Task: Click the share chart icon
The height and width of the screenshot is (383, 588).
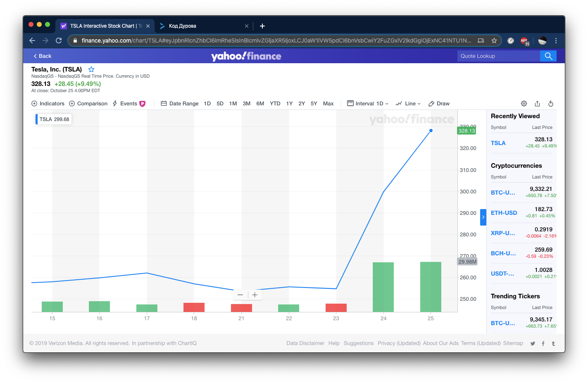Action: pyautogui.click(x=537, y=104)
